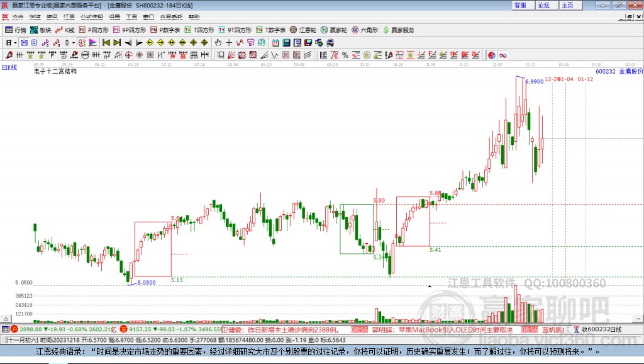Click the 6.9900 high price label
This screenshot has height=364, width=644.
[x=535, y=81]
